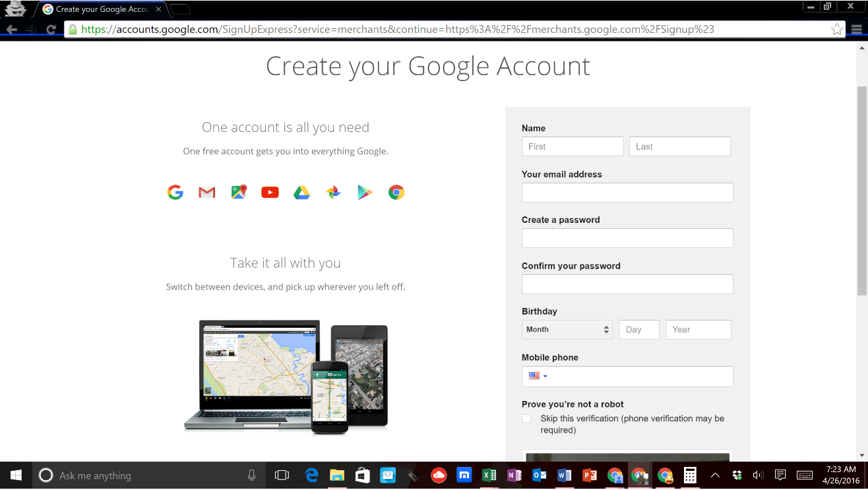This screenshot has height=490, width=868.
Task: Open the Calculator taskbar icon
Action: [690, 475]
